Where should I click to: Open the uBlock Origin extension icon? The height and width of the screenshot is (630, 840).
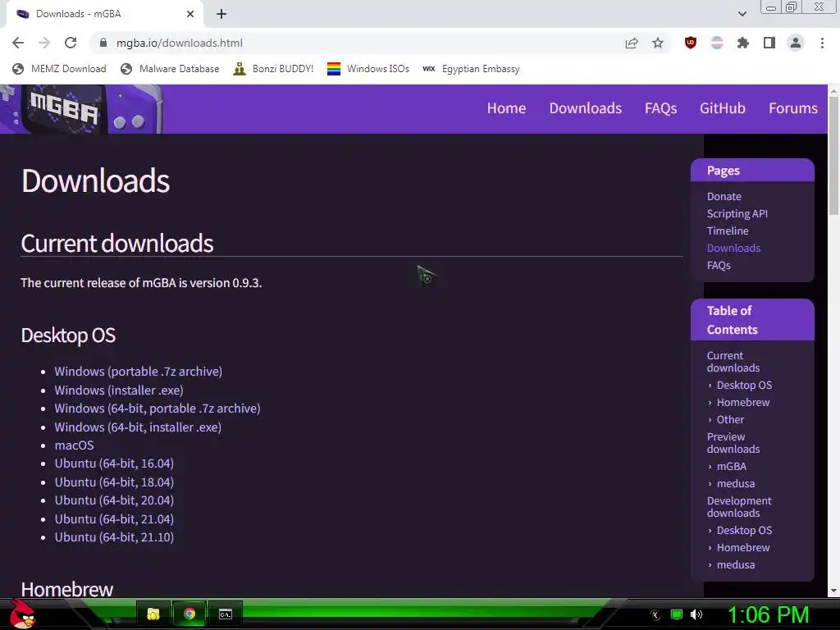pyautogui.click(x=691, y=43)
